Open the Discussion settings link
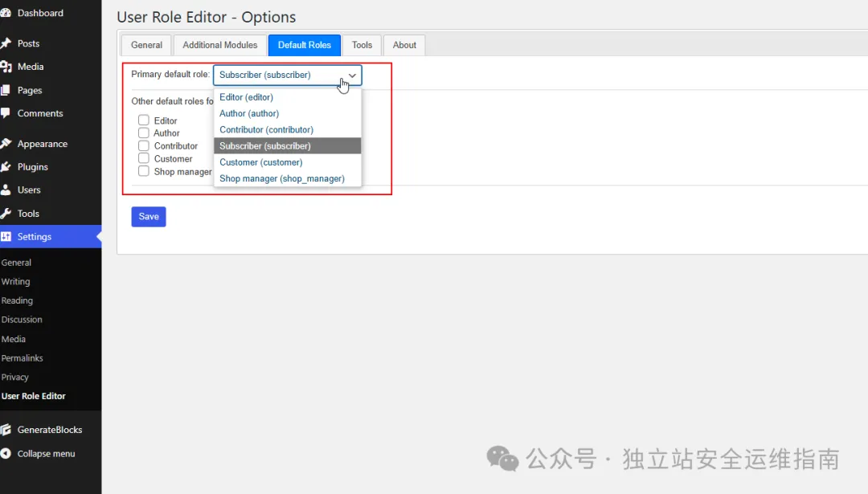The image size is (868, 494). point(22,320)
